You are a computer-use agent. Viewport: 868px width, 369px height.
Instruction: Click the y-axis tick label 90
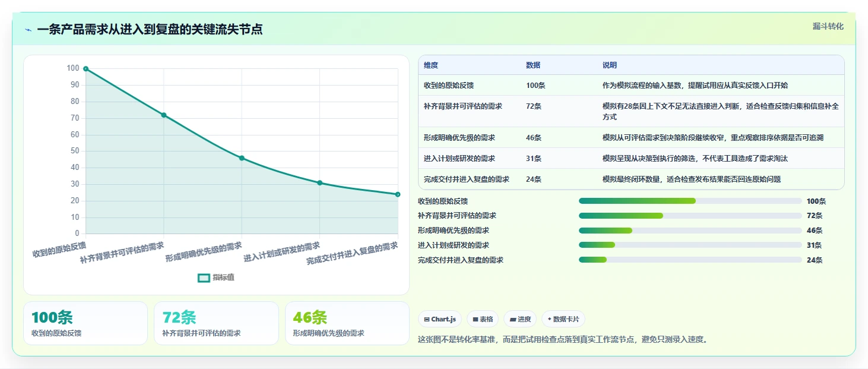[75, 85]
